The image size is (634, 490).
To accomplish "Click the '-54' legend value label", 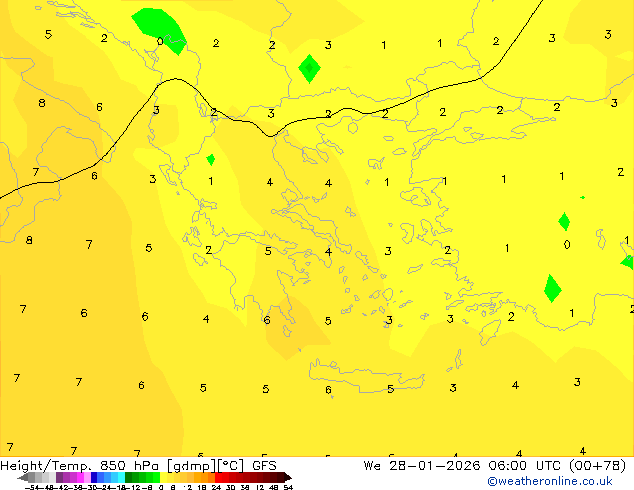I will [32, 487].
